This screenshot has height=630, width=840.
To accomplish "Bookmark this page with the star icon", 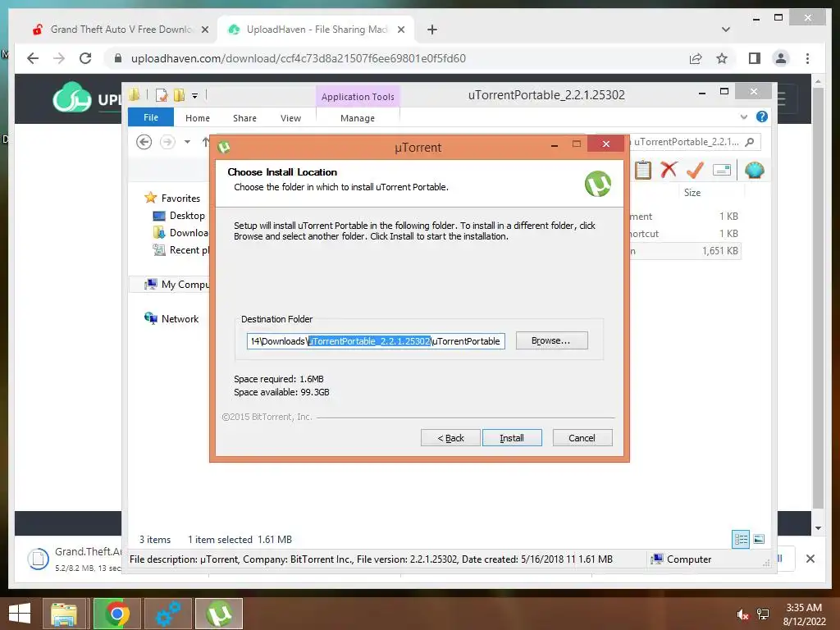I will pyautogui.click(x=722, y=58).
